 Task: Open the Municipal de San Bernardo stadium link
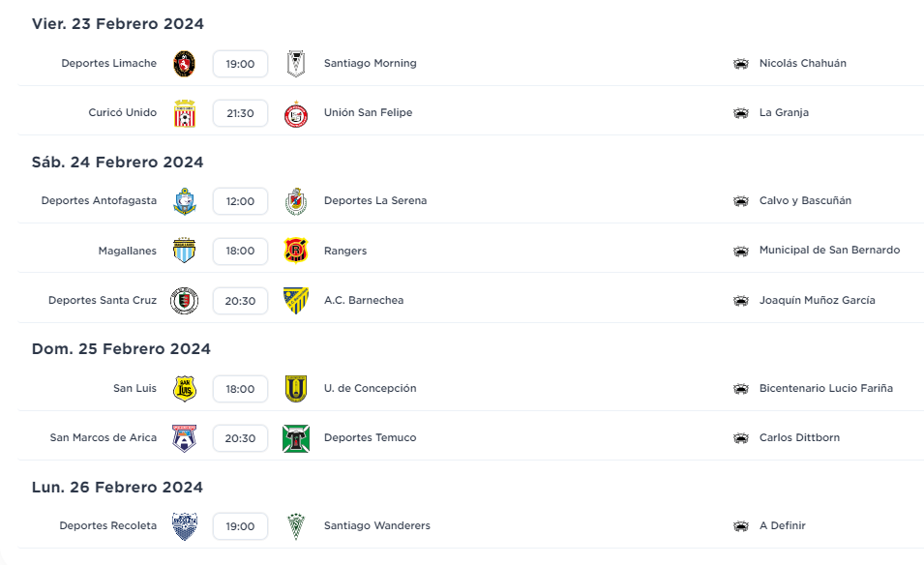pyautogui.click(x=830, y=250)
